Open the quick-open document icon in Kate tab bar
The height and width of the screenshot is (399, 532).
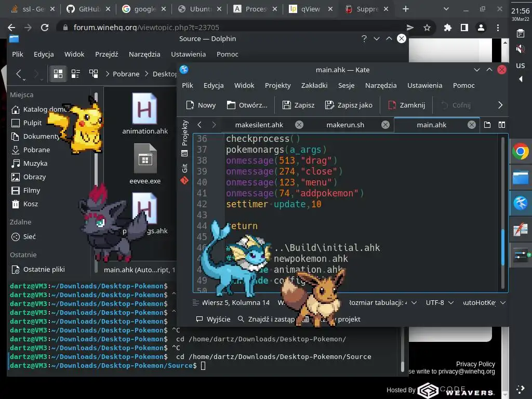point(487,125)
